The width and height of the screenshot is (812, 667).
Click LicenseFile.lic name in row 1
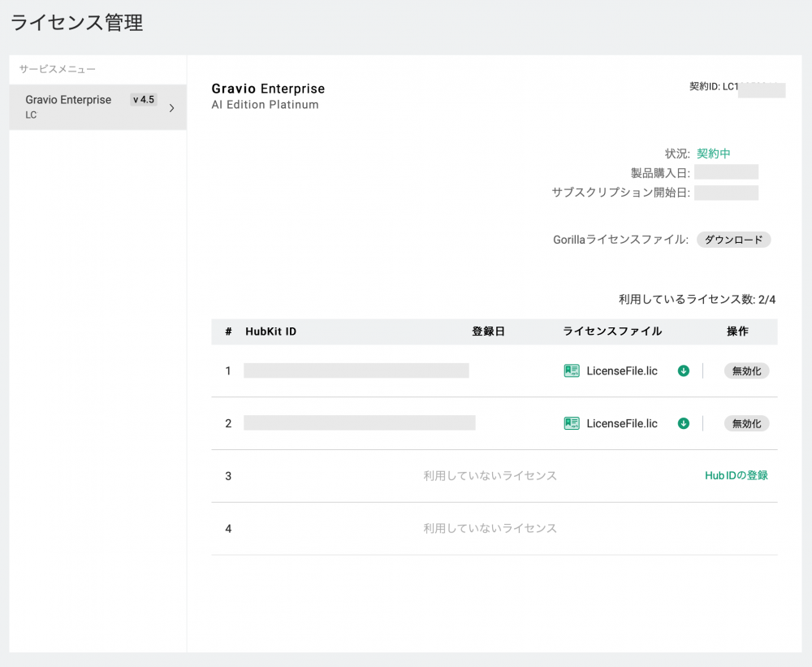[622, 370]
